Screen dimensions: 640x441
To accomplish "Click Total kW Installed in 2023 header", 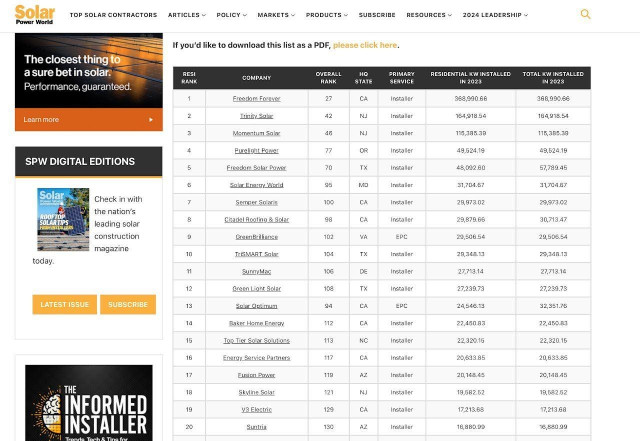I will [x=553, y=78].
